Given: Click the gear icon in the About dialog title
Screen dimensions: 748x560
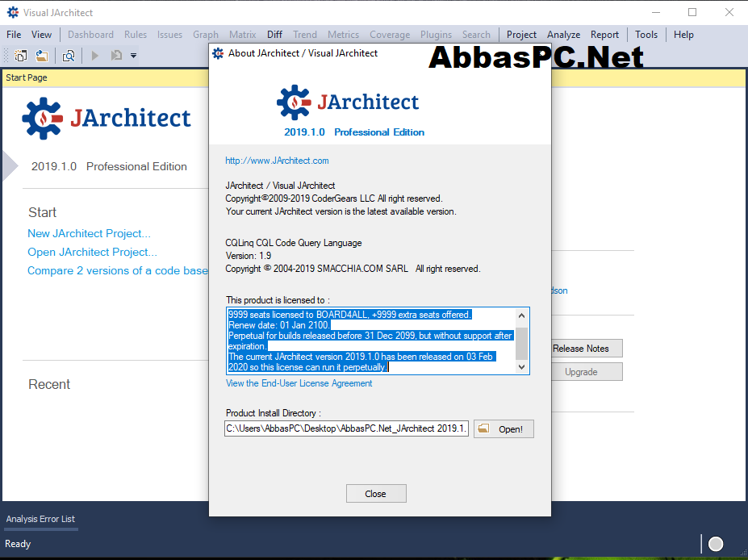Looking at the screenshot, I should coord(218,53).
